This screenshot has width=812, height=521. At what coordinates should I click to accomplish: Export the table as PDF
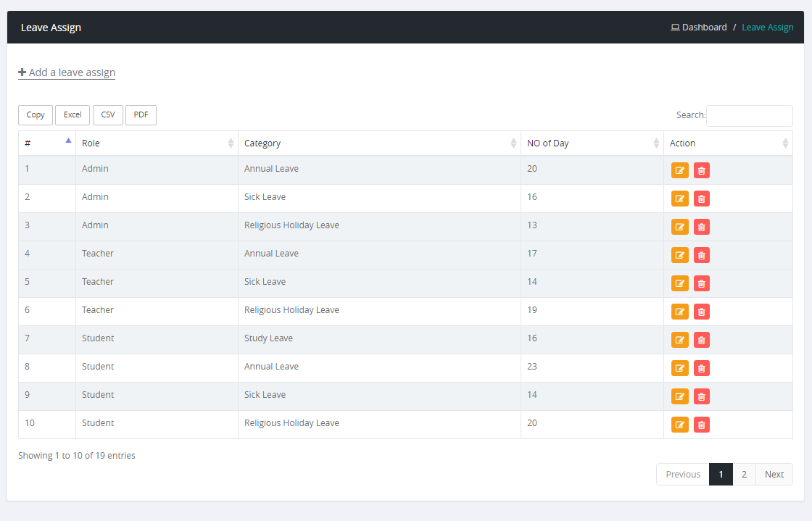(x=141, y=115)
